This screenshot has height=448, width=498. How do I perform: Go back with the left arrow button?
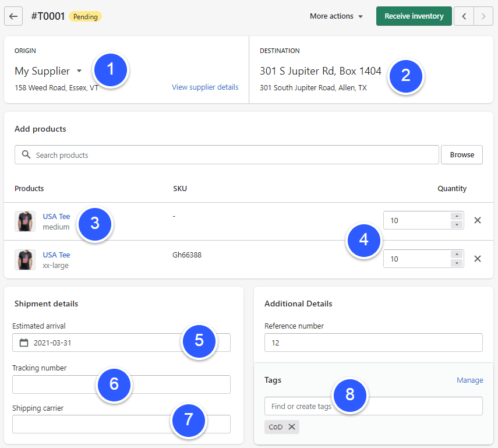[x=13, y=16]
